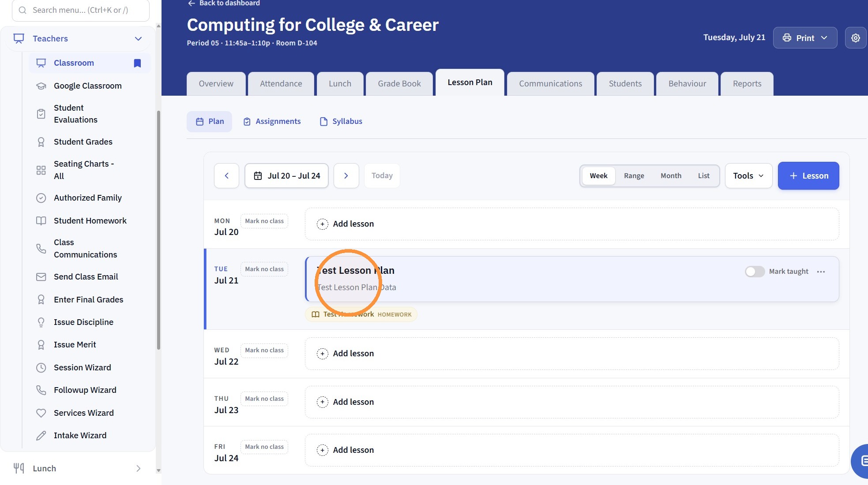Go to next week with right arrow
This screenshot has height=485, width=868.
click(346, 175)
